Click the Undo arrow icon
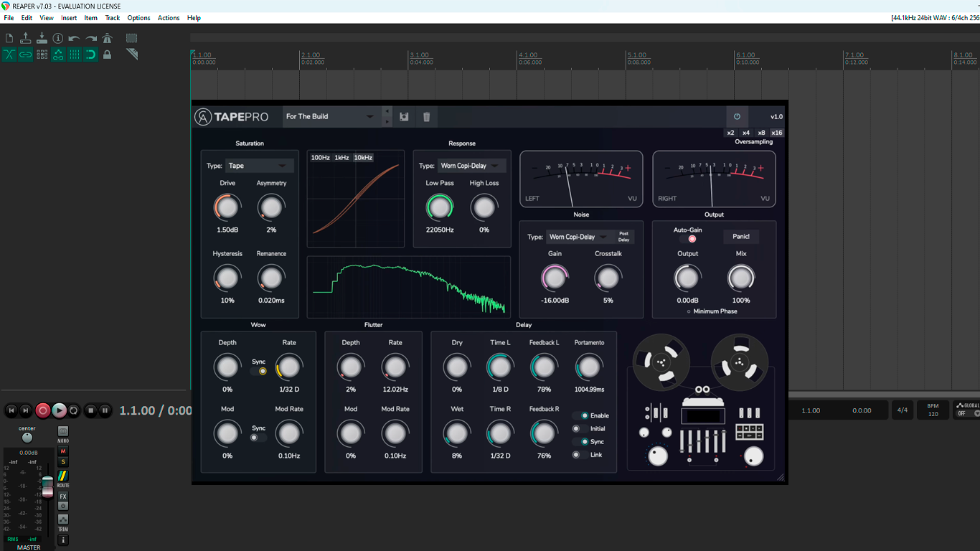 click(x=74, y=38)
